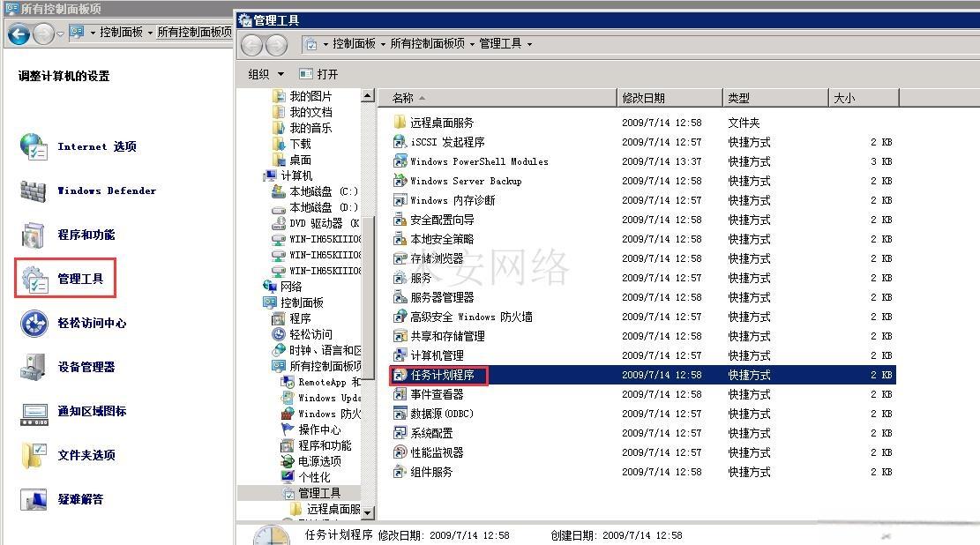
Task: Sort by 名称 column header
Action: coord(497,98)
